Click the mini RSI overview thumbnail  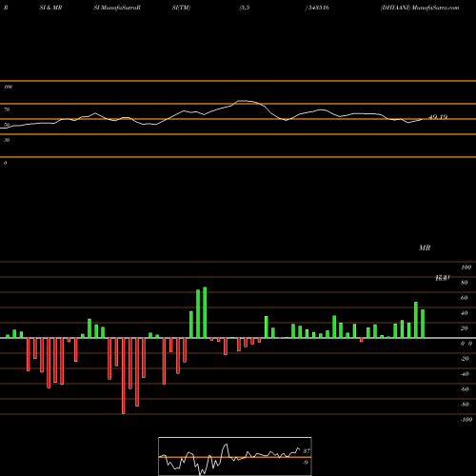235,456
